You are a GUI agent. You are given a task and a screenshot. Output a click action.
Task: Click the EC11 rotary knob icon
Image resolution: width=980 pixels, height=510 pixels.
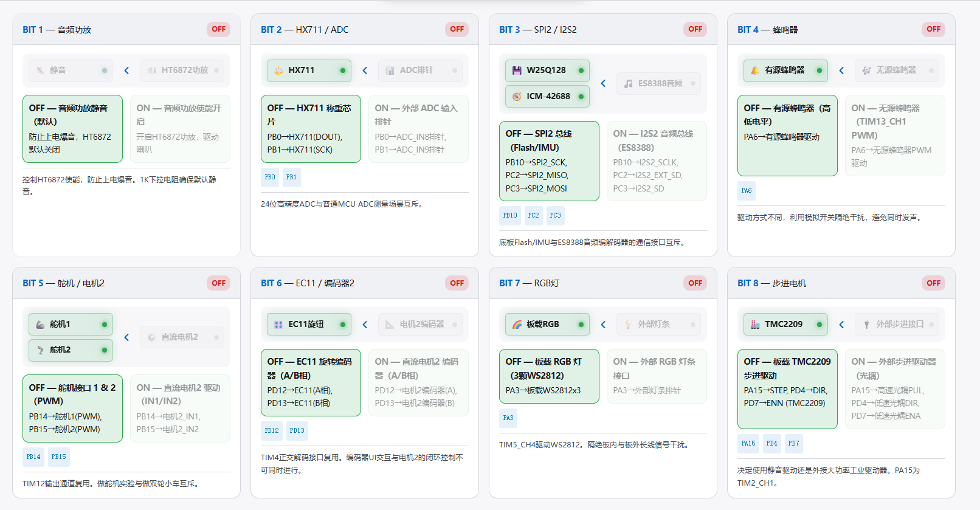click(x=278, y=325)
